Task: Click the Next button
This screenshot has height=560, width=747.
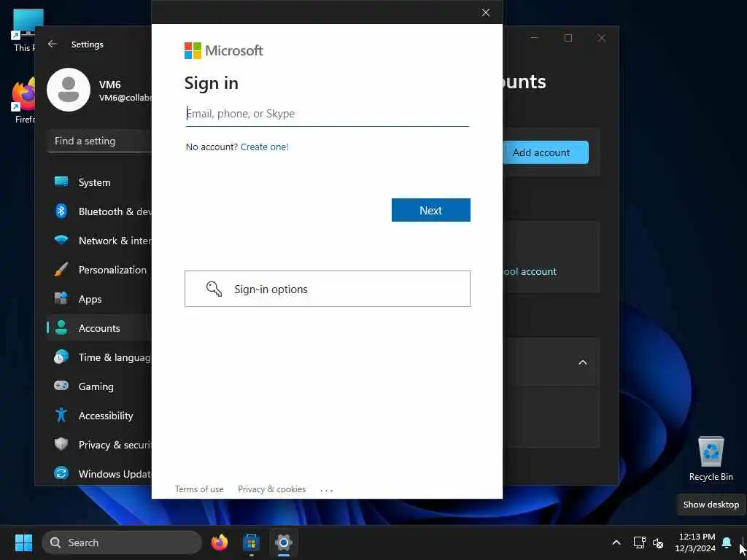Action: (430, 210)
